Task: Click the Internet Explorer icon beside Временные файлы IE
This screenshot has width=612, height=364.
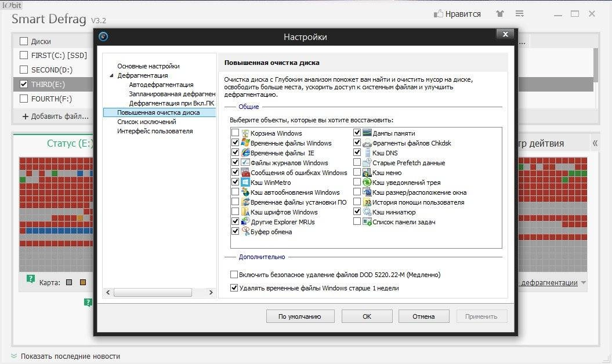Action: [245, 153]
